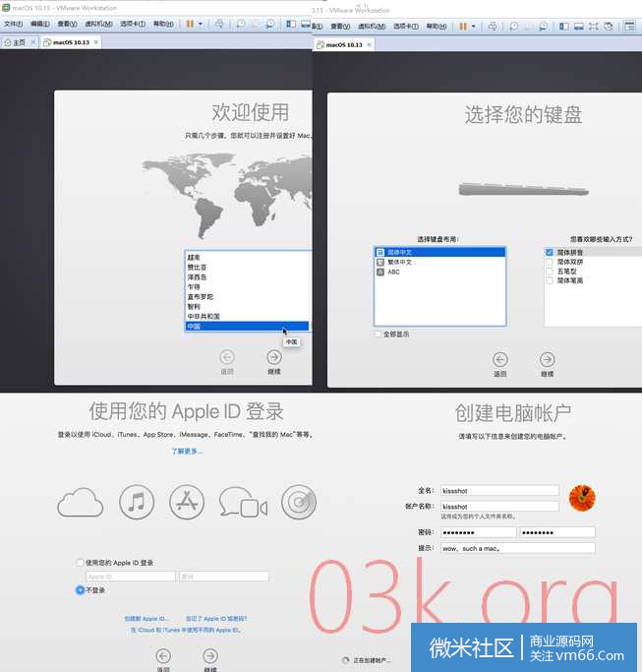Click Send Ctrl+Alt+Del icon in right VMware window
Image resolution: width=642 pixels, height=672 pixels.
493,27
